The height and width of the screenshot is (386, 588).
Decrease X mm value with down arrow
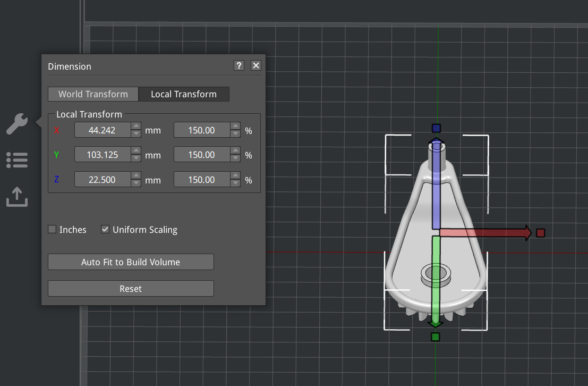pos(136,133)
